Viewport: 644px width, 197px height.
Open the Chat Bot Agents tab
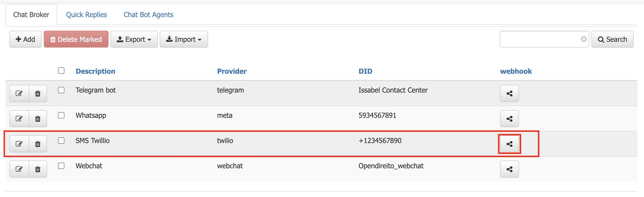(148, 15)
